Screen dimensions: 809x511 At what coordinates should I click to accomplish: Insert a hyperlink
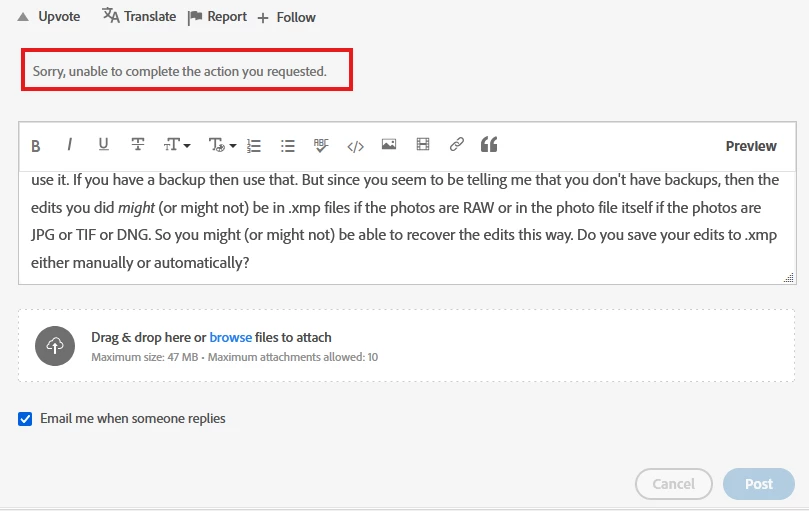click(457, 144)
